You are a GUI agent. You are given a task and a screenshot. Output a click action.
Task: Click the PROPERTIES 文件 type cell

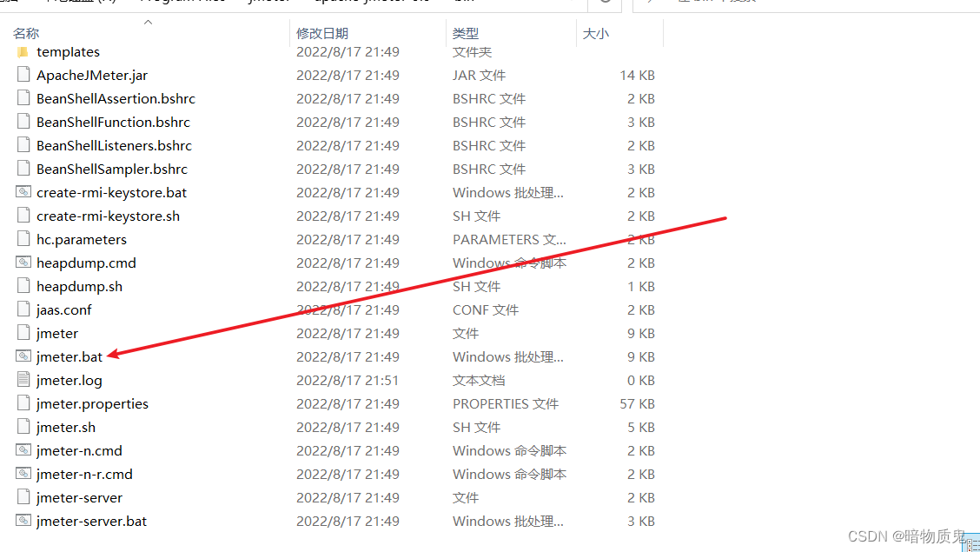coord(506,404)
